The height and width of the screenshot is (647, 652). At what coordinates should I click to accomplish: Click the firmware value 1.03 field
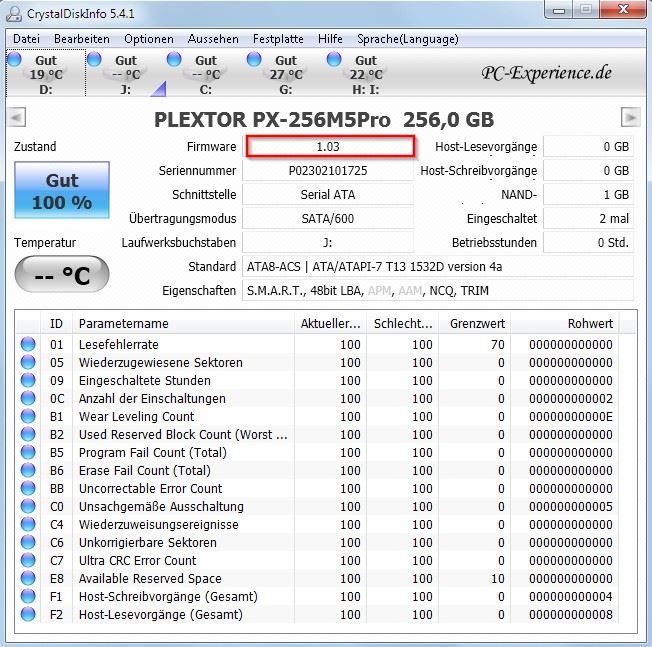click(330, 146)
